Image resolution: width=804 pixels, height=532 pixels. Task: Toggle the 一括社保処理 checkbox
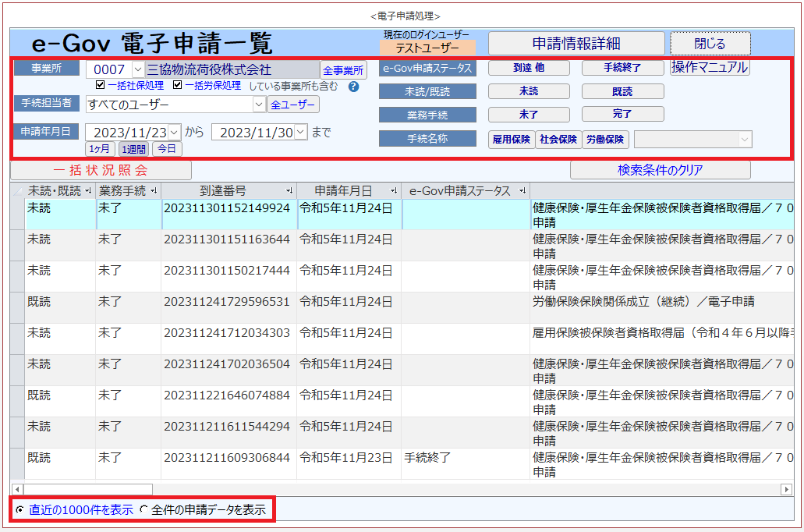point(101,85)
